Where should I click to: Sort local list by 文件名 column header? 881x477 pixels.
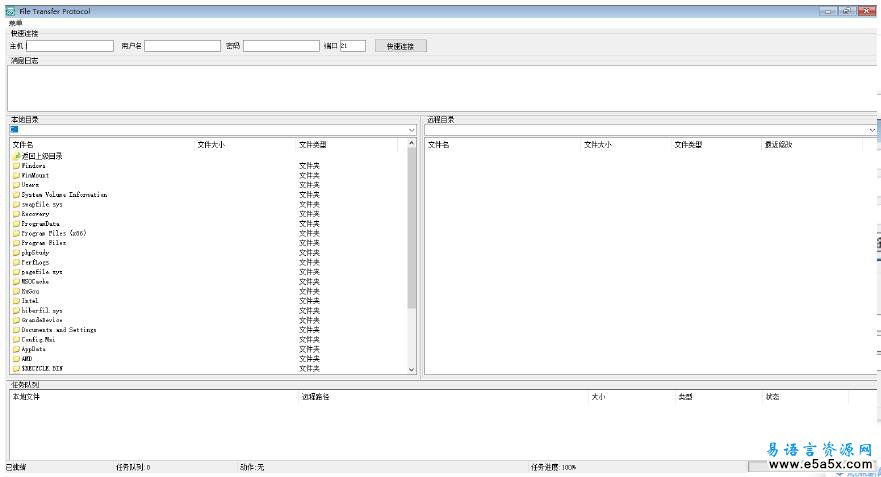point(102,145)
